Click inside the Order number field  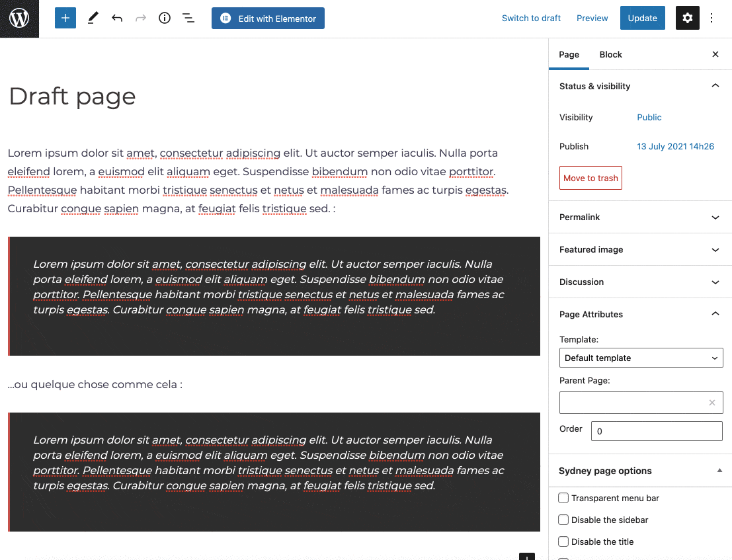(656, 430)
